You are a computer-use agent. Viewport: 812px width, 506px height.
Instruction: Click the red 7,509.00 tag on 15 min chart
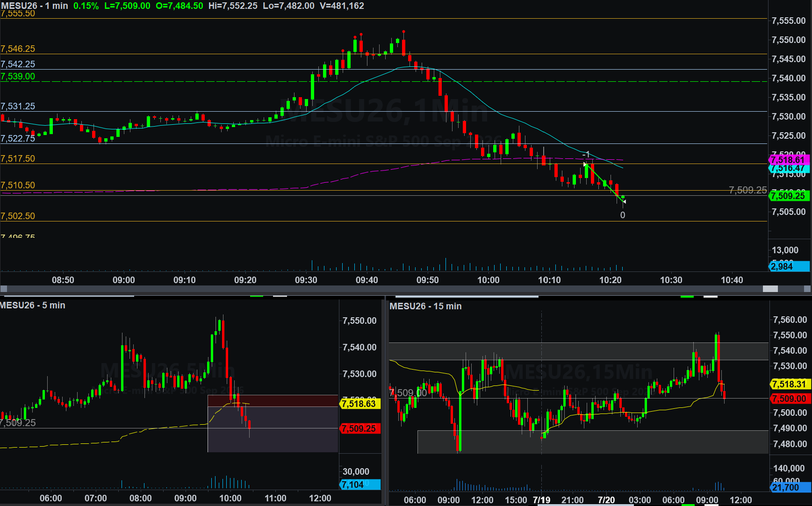click(790, 399)
